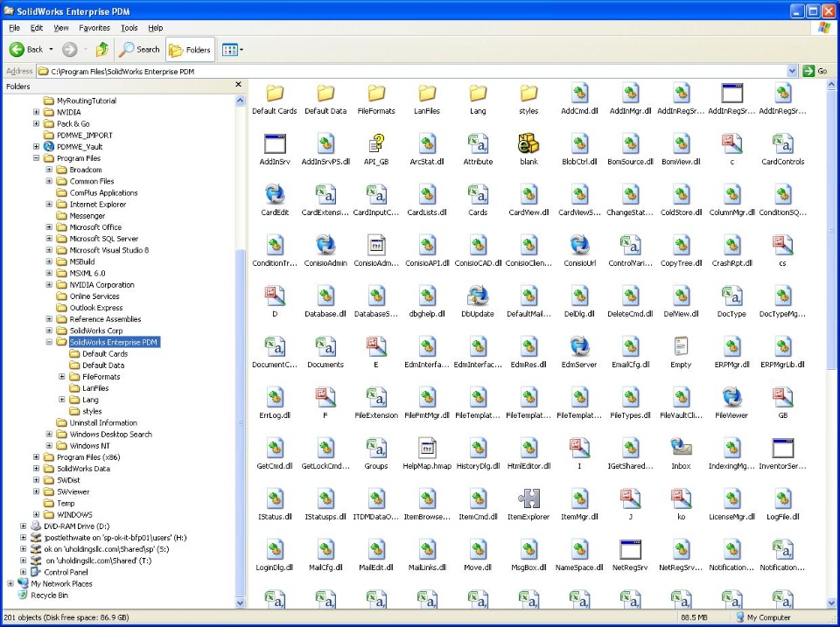Click the '88.5 MB' status bar value
The image size is (840, 627).
tap(694, 617)
